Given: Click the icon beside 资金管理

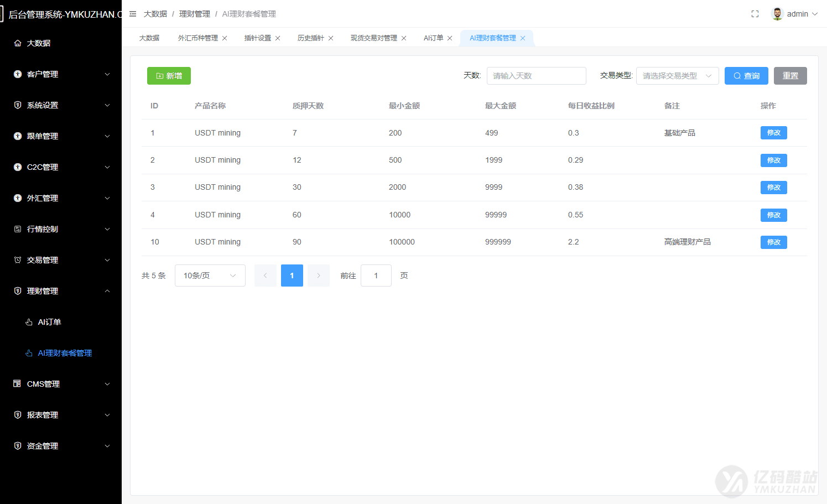Looking at the screenshot, I should point(18,446).
